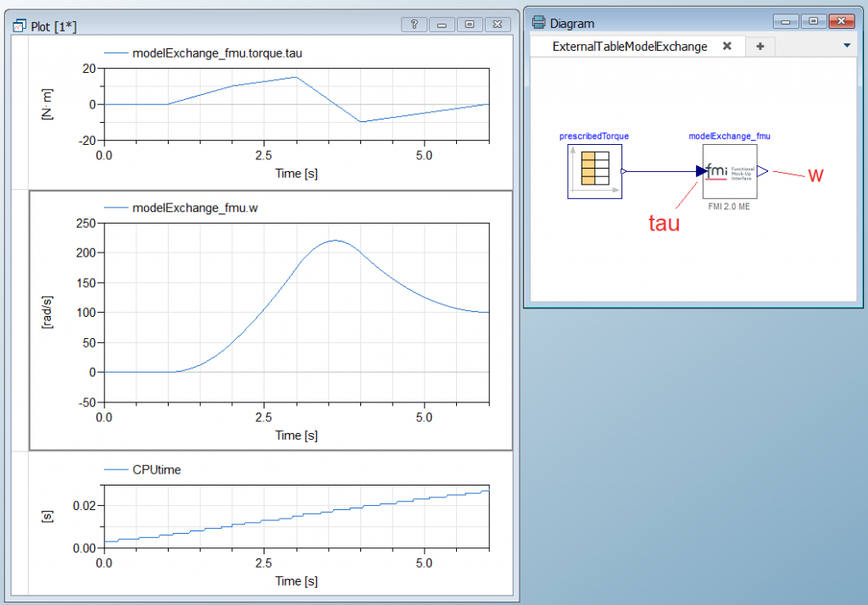The image size is (868, 605).
Task: Click the modelExchange_fmu component label
Action: coord(729,136)
